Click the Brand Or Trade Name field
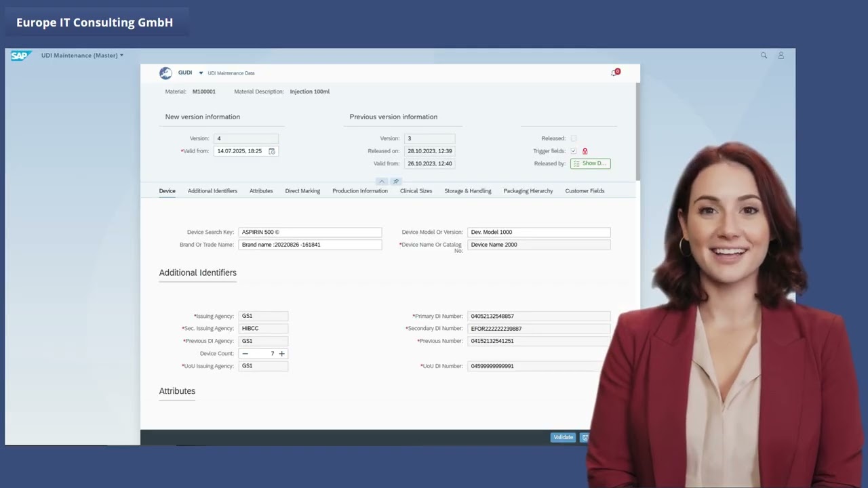 [x=310, y=245]
